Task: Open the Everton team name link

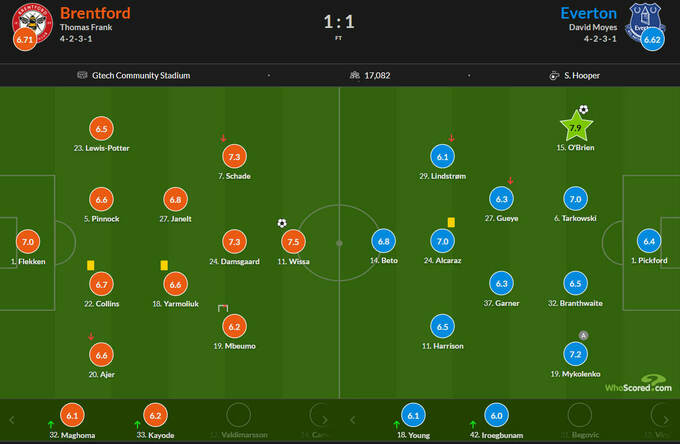Action: coord(588,13)
